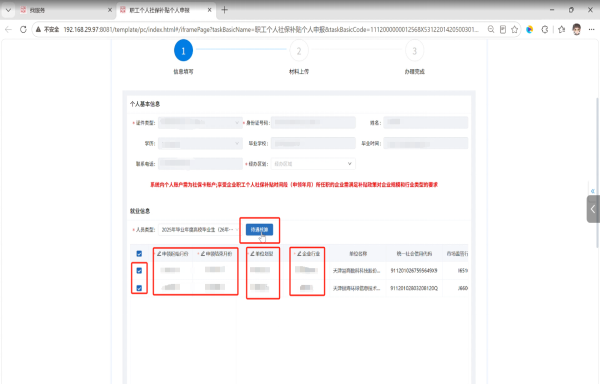This screenshot has width=600, height=384.
Task: Open the 学历 dropdown
Action: [x=200, y=143]
